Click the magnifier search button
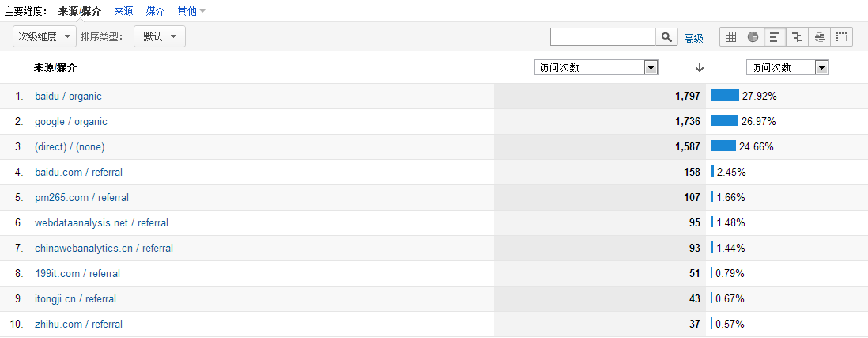The width and height of the screenshot is (868, 338). (666, 37)
